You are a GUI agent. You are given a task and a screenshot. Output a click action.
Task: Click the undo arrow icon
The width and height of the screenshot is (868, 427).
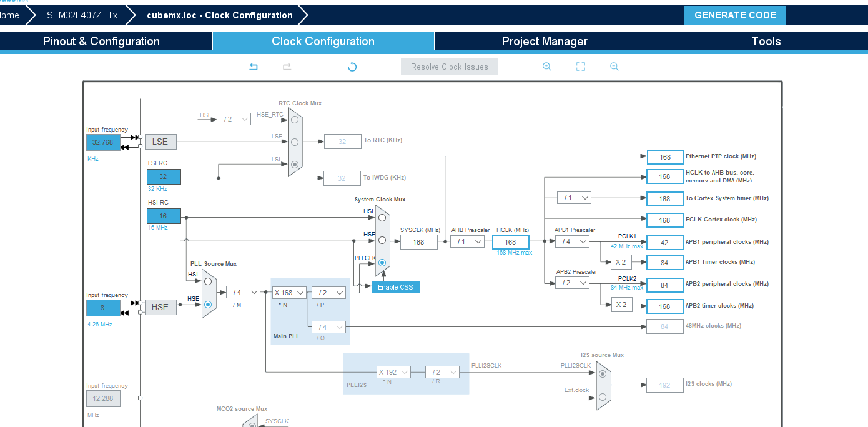pyautogui.click(x=254, y=67)
